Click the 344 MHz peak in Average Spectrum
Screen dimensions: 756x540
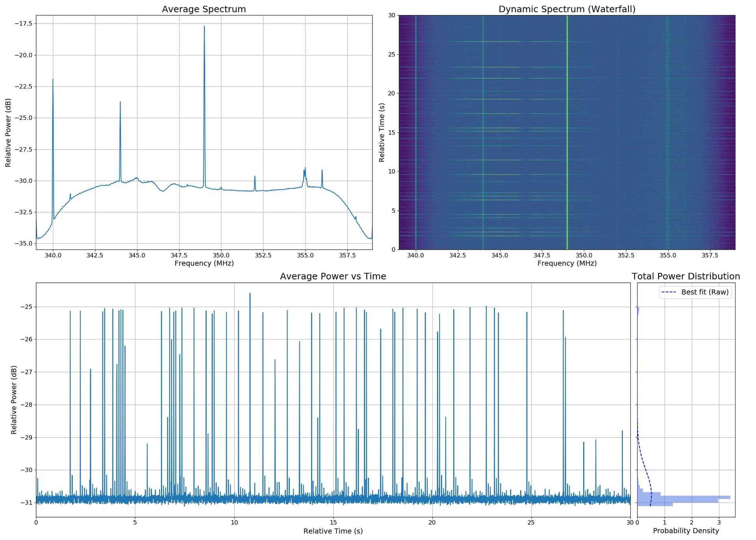(120, 102)
